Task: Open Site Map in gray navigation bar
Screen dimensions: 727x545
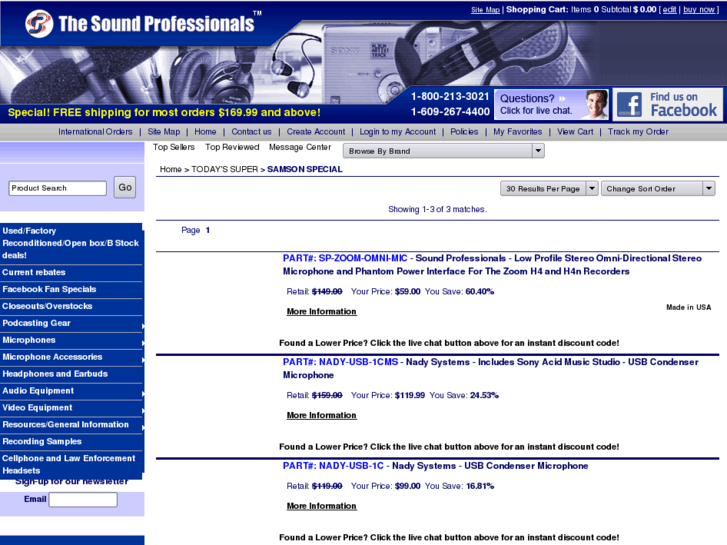Action: pos(164,132)
